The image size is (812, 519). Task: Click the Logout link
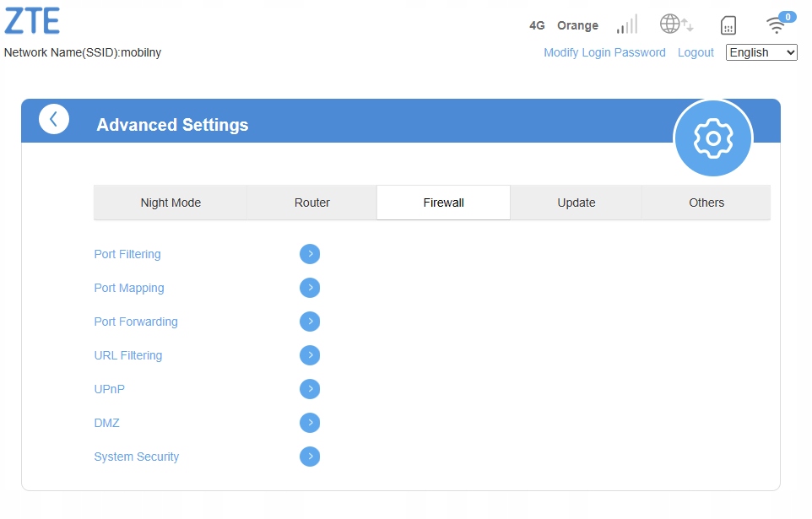[696, 52]
